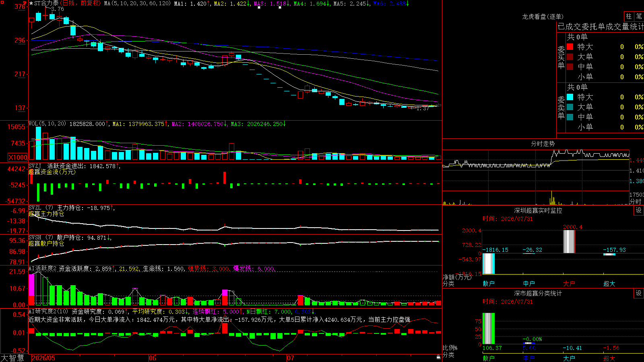
Task: Click the 2026/05 date marker on timeline
Action: [x=43, y=358]
